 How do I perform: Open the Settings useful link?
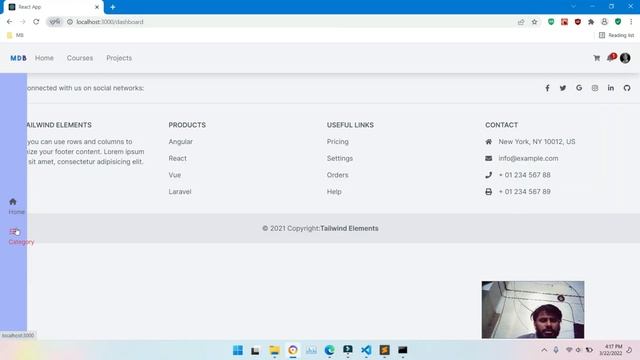(x=340, y=158)
